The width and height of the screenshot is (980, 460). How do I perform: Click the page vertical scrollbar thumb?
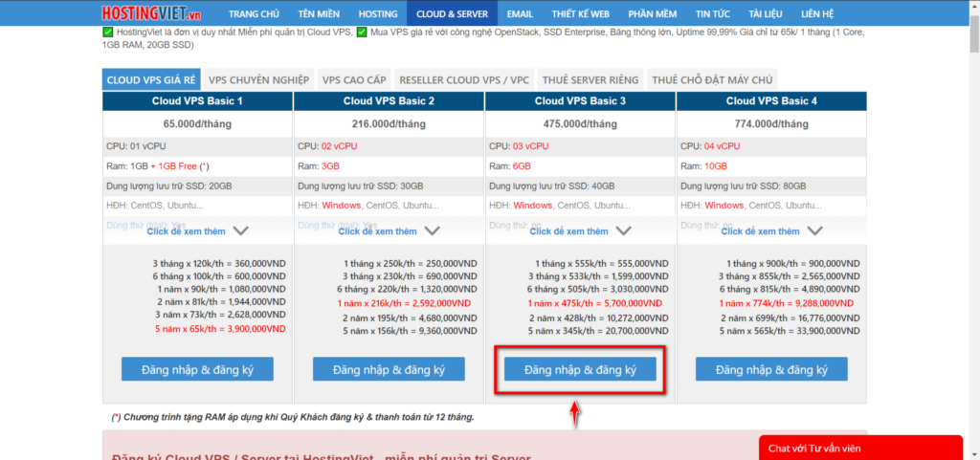click(x=974, y=34)
